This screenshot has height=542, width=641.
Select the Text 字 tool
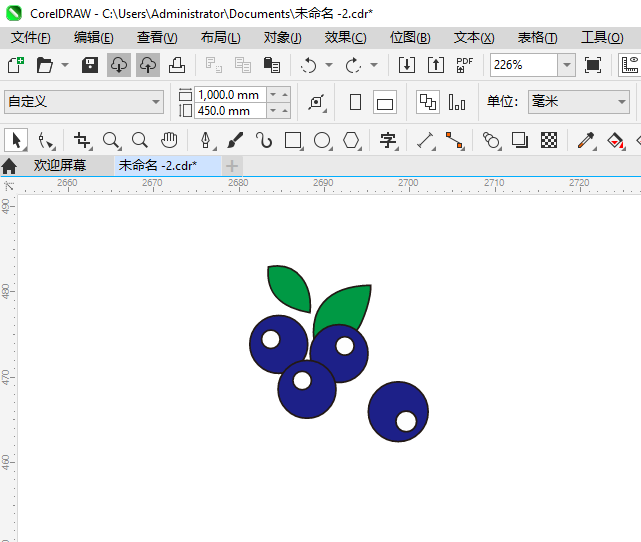pyautogui.click(x=388, y=141)
